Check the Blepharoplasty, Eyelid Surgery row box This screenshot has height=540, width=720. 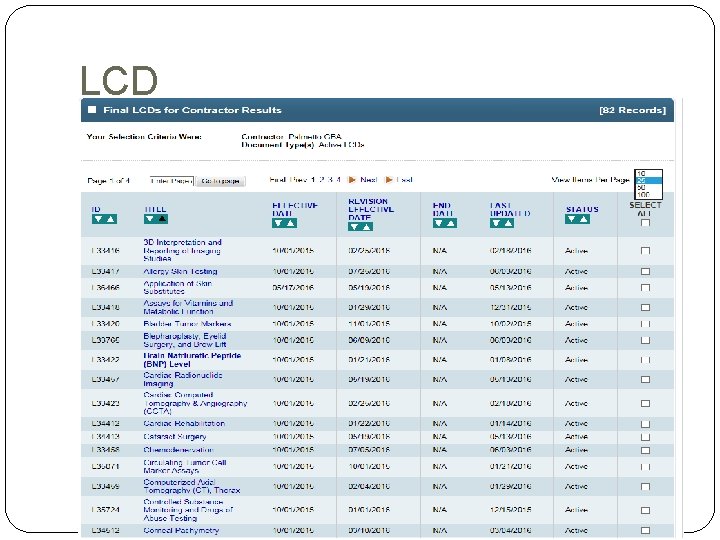tap(645, 340)
